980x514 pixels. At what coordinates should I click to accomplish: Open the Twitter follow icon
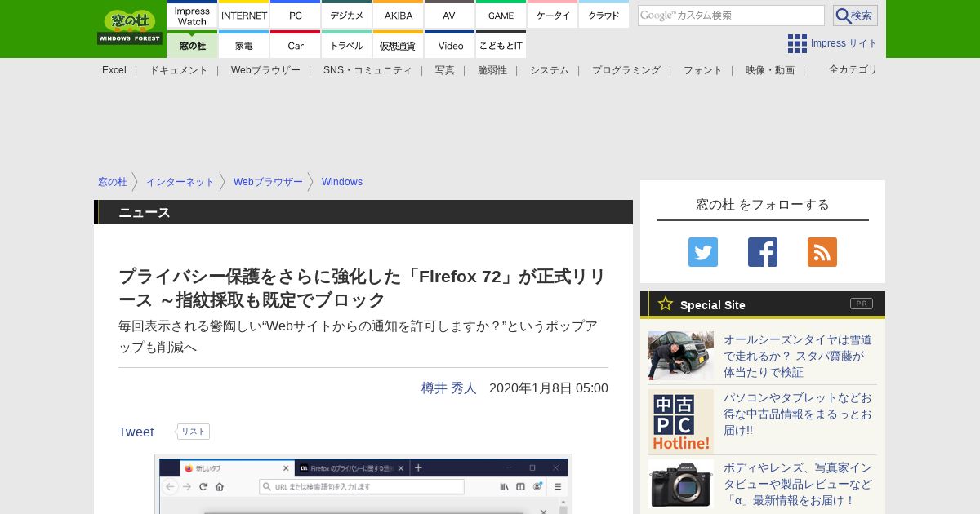(x=703, y=252)
